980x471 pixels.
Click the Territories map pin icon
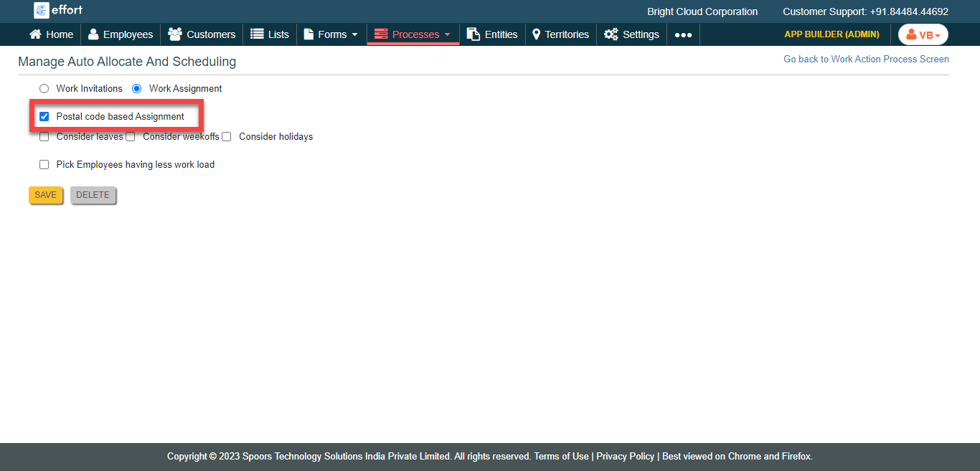[536, 34]
